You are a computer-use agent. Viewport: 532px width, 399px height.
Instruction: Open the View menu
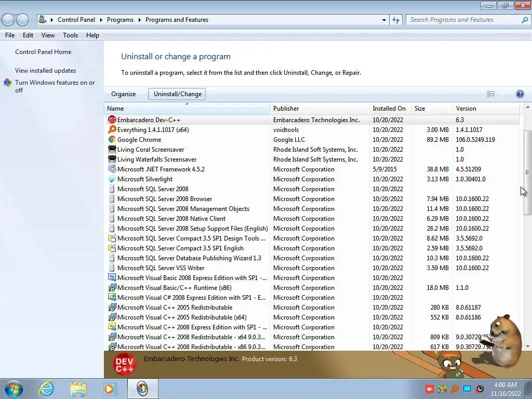48,35
